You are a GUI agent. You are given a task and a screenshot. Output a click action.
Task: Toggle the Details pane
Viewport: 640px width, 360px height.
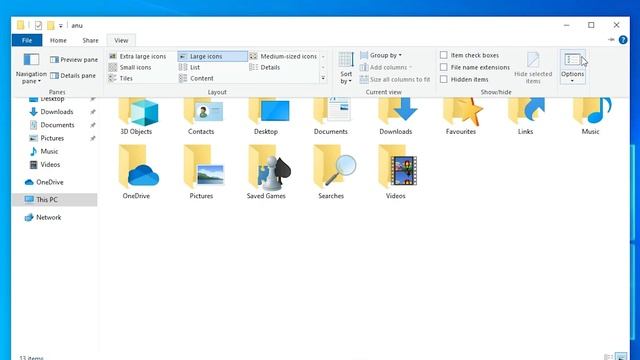point(73,76)
